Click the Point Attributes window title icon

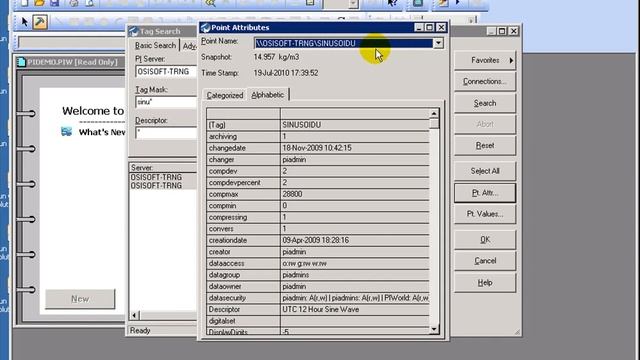click(205, 28)
